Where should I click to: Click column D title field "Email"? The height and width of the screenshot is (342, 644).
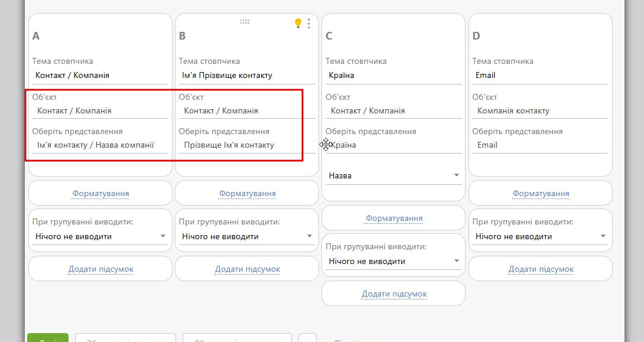tap(540, 76)
